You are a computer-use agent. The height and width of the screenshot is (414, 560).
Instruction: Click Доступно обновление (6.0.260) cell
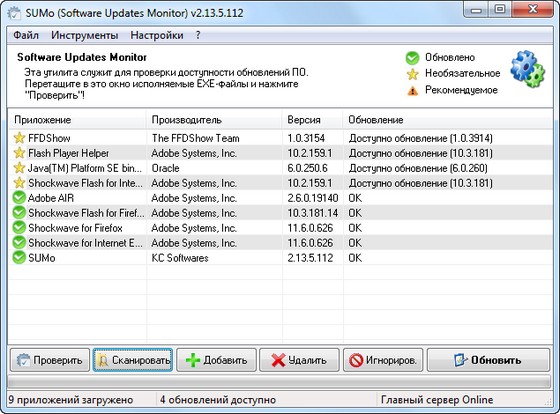pyautogui.click(x=418, y=168)
